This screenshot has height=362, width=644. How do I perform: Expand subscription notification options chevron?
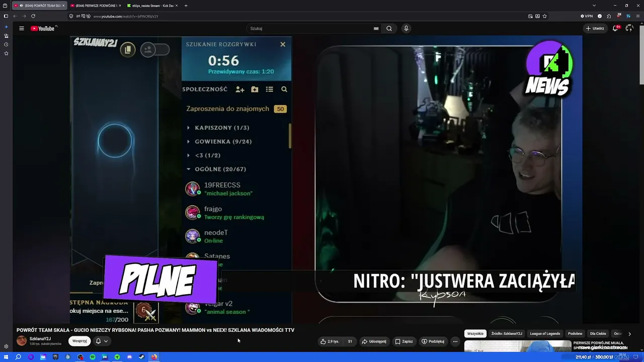click(x=106, y=341)
